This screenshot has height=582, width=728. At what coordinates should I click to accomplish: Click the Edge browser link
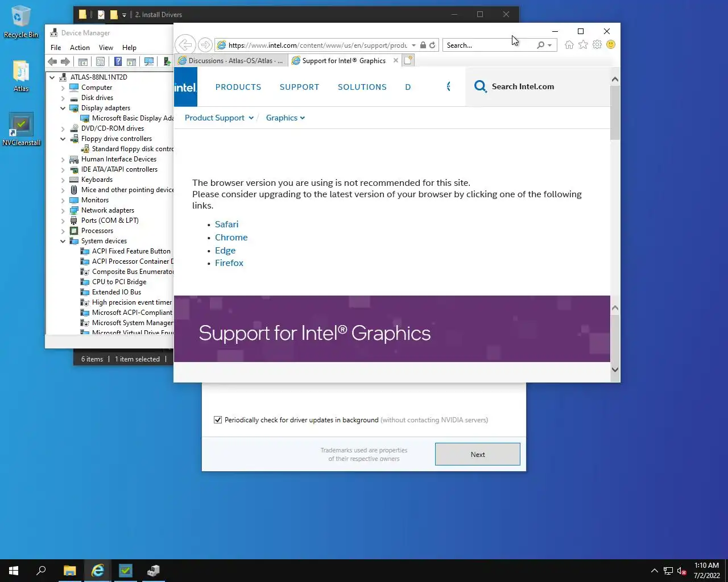(x=225, y=251)
